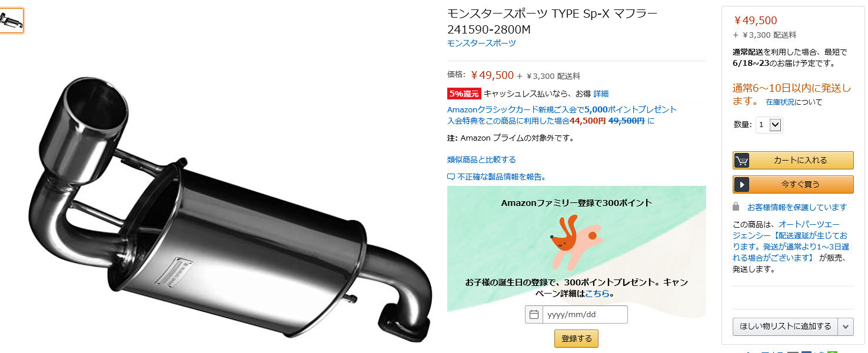Click the cart icon on カートに入れる button
Viewport: 868px width, 353px height.
click(741, 161)
